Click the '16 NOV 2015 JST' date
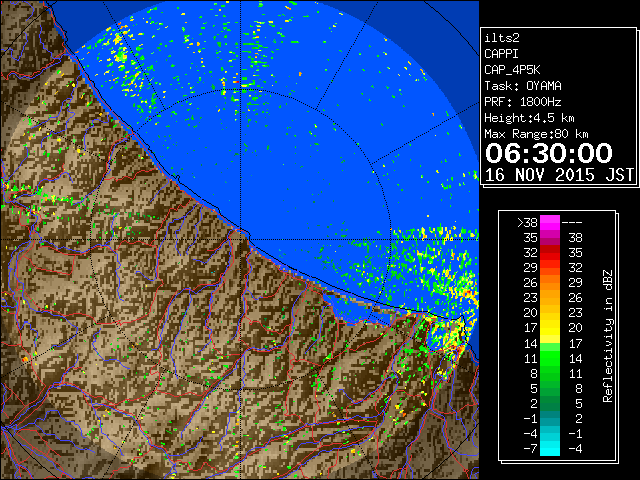The width and height of the screenshot is (640, 480). [559, 175]
